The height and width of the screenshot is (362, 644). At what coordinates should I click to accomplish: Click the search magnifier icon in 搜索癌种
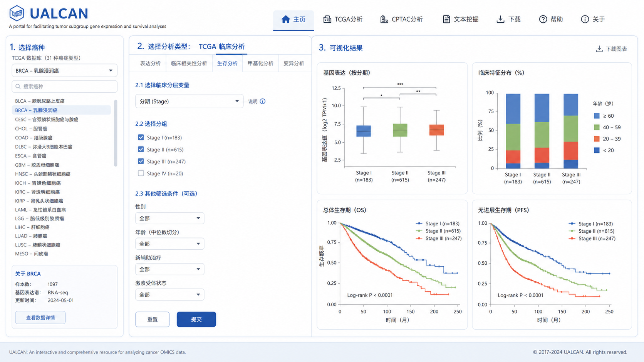[x=18, y=87]
